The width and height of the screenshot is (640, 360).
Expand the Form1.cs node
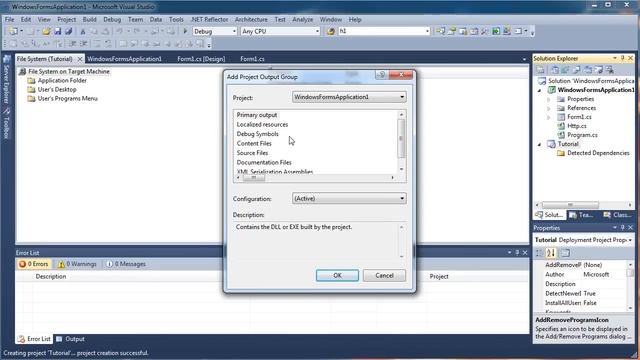[549, 117]
